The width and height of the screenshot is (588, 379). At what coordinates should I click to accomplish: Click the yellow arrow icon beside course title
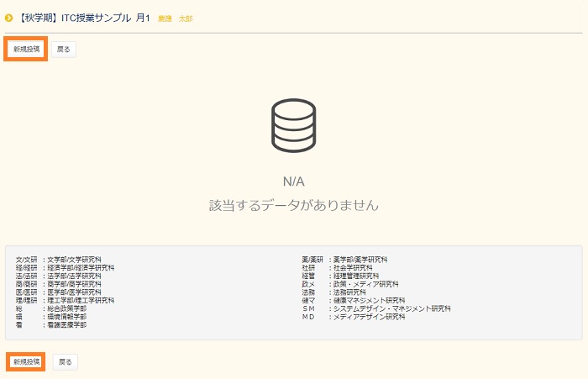pyautogui.click(x=9, y=18)
